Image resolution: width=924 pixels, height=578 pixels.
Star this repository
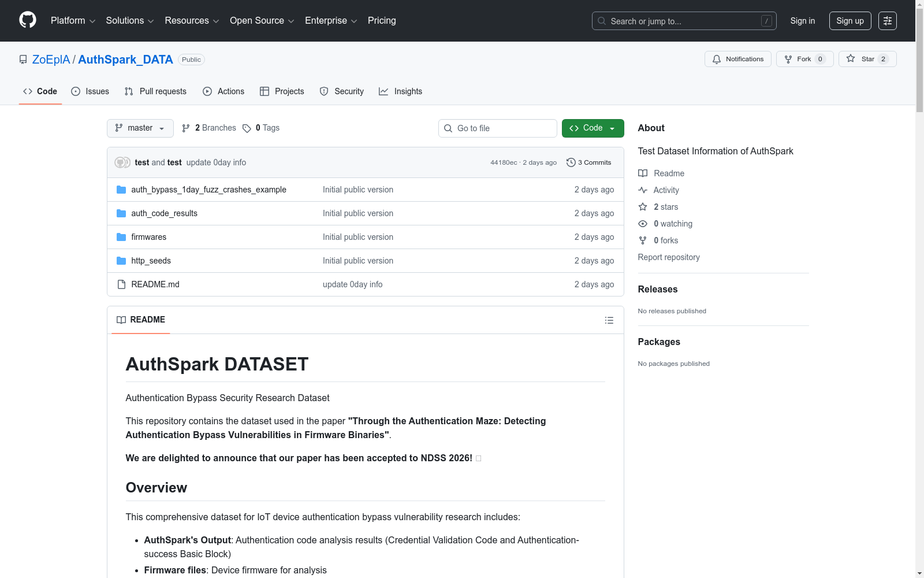click(867, 59)
